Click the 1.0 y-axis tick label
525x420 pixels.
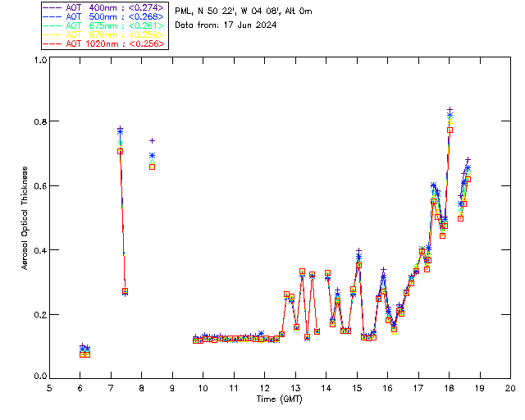point(40,60)
